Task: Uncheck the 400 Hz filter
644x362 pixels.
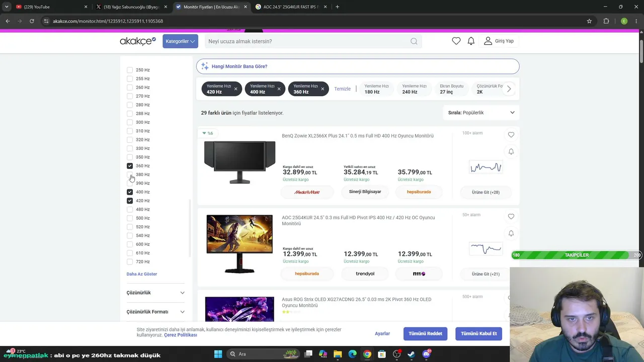Action: 130,192
